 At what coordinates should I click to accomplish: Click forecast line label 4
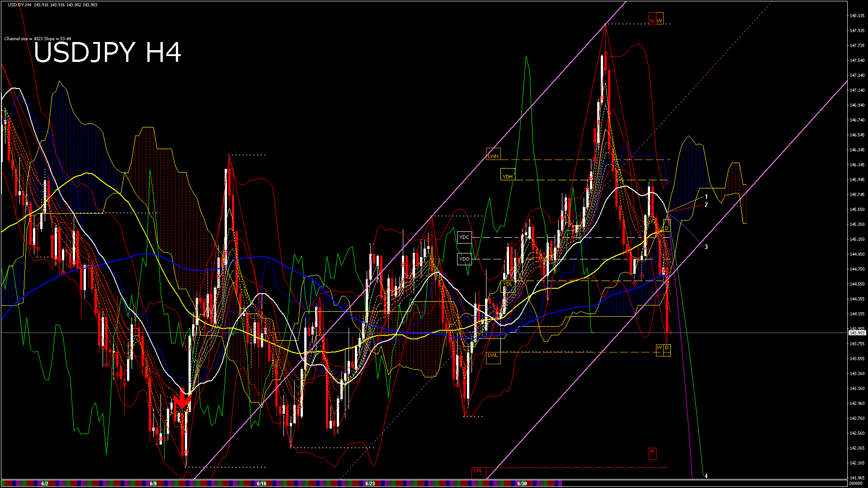coord(706,476)
